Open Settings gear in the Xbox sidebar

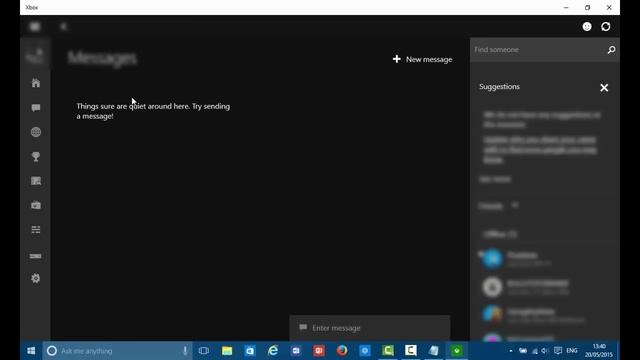(36, 278)
